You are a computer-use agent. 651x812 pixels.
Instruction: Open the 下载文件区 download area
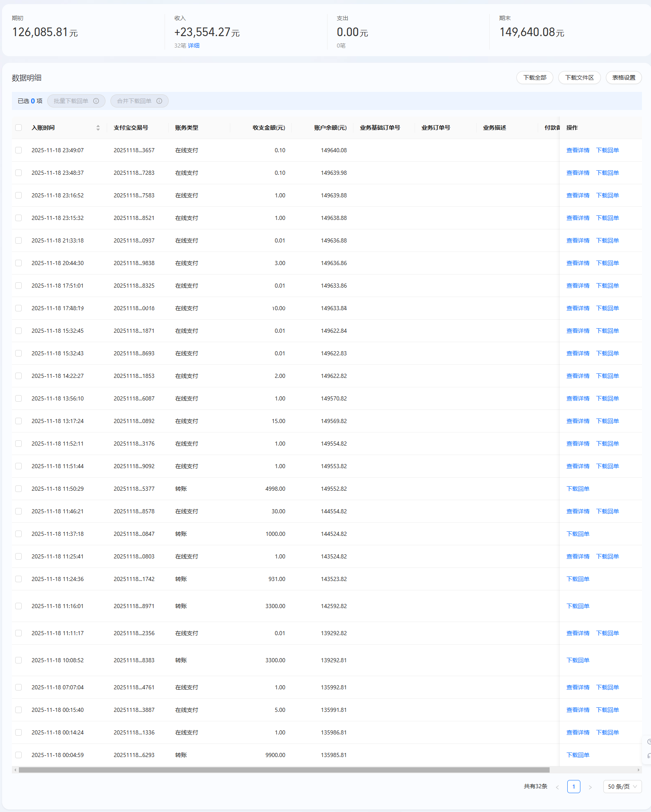pyautogui.click(x=579, y=78)
